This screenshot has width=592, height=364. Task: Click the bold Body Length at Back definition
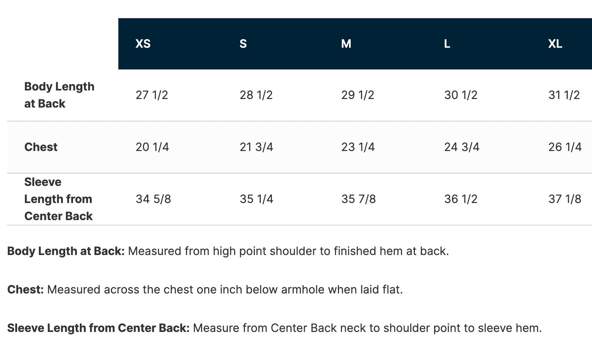click(66, 251)
